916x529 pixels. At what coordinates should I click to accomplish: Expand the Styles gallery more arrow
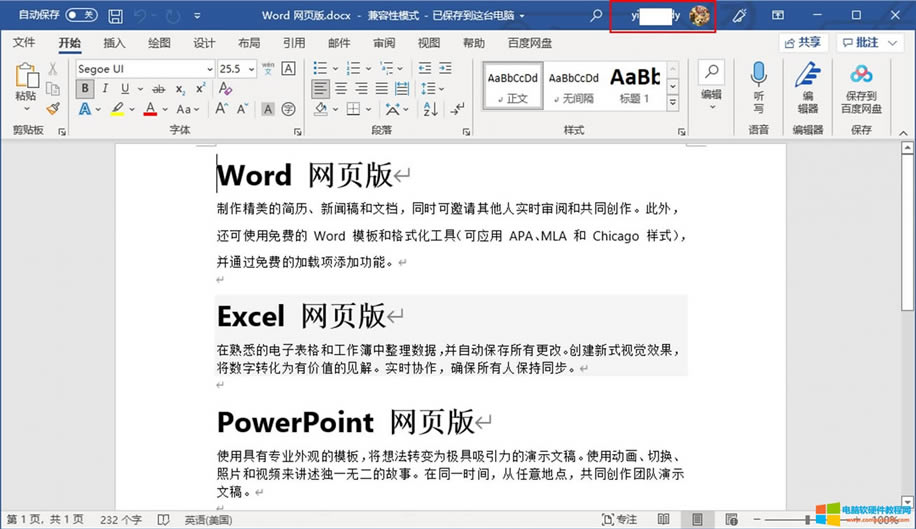click(x=673, y=102)
